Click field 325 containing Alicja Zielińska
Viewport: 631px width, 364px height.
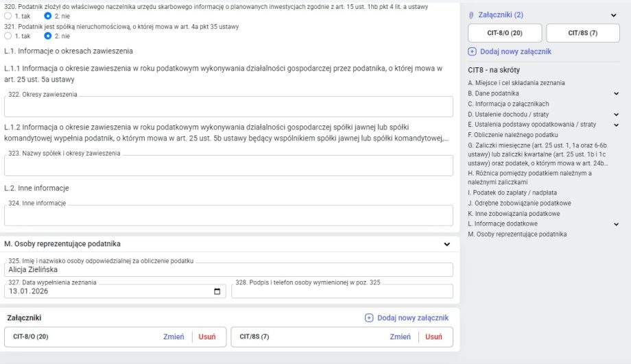click(228, 269)
